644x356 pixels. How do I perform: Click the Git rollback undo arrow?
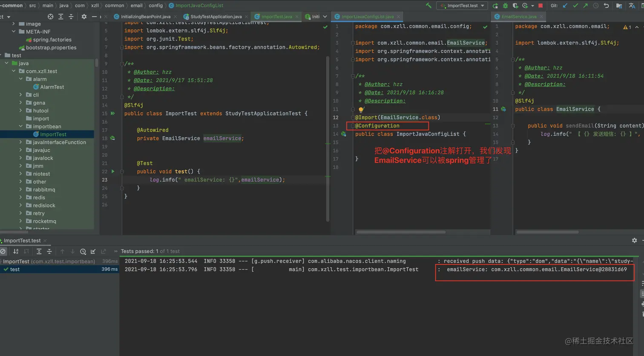(x=606, y=6)
